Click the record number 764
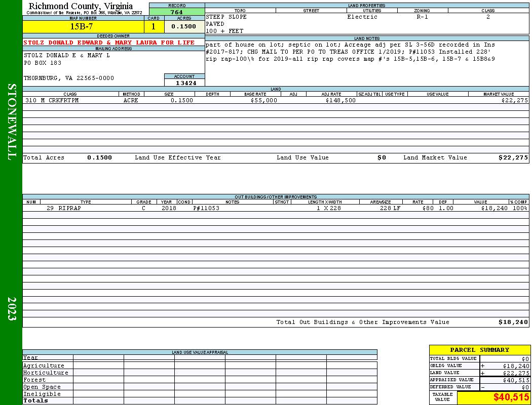Screen dimensions: 532x405 point(177,12)
